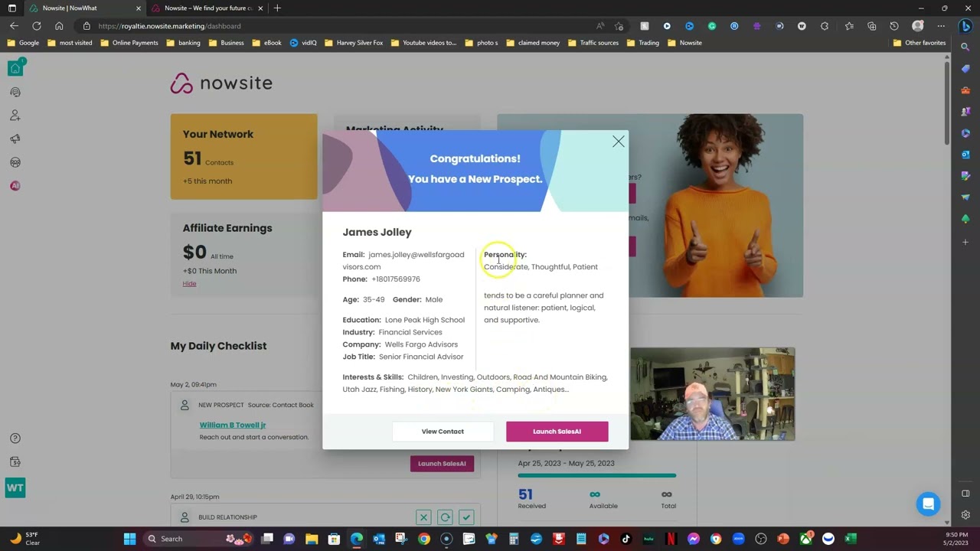Click the View Contact button

coord(443,432)
